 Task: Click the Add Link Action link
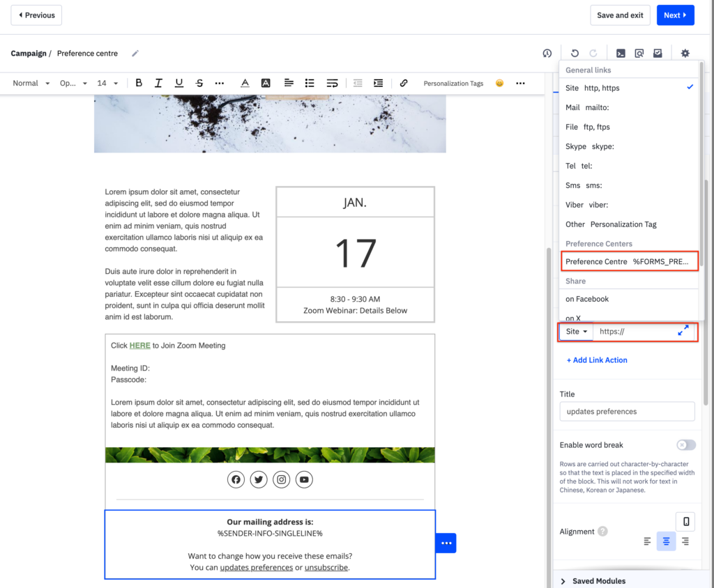point(597,360)
